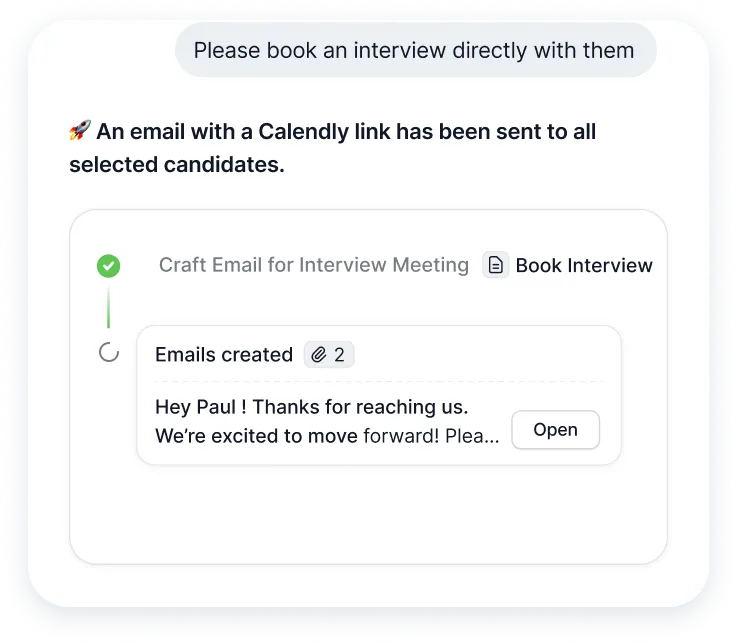Select the user message about booking an interview
The height and width of the screenshot is (643, 738).
[414, 50]
